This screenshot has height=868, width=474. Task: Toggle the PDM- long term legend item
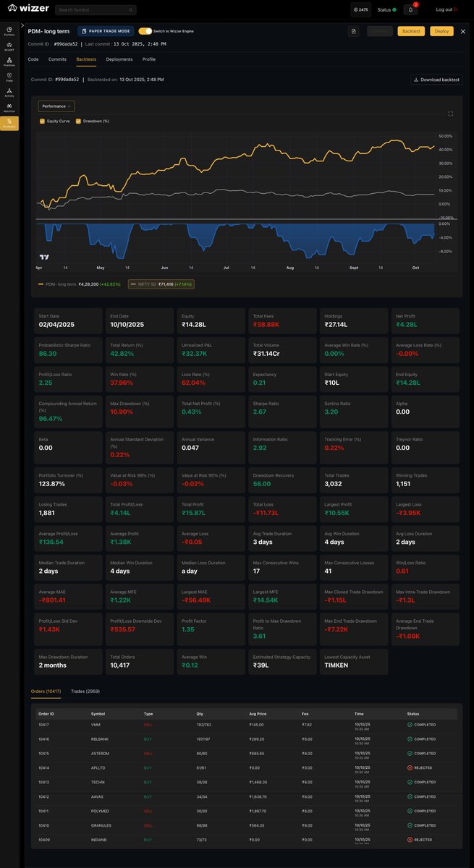pos(80,284)
